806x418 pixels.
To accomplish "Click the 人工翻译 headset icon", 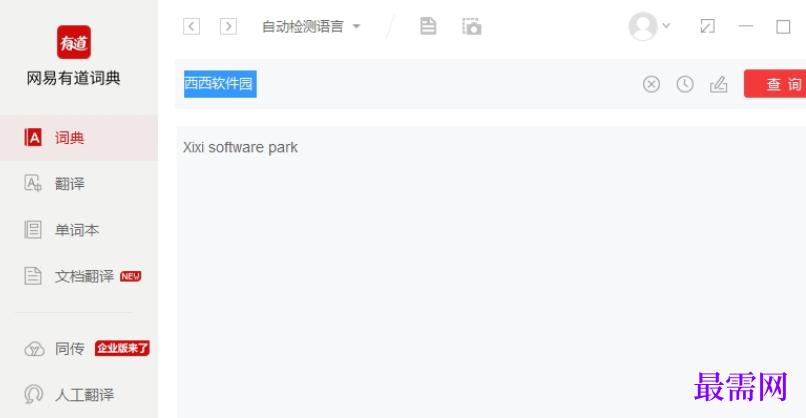I will pos(33,395).
